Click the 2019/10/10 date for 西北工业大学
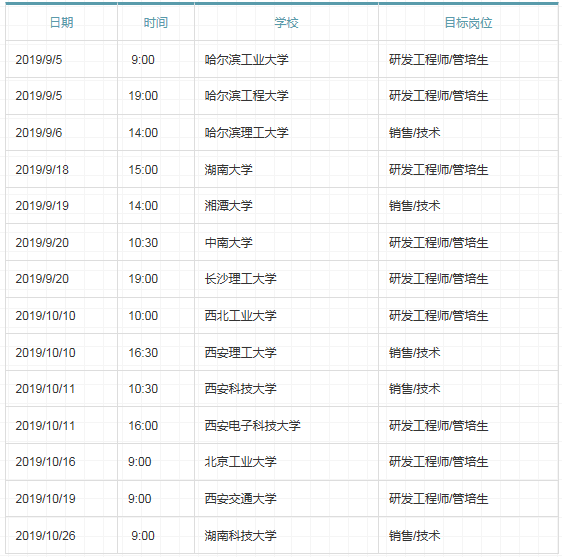The image size is (562, 557). (46, 316)
